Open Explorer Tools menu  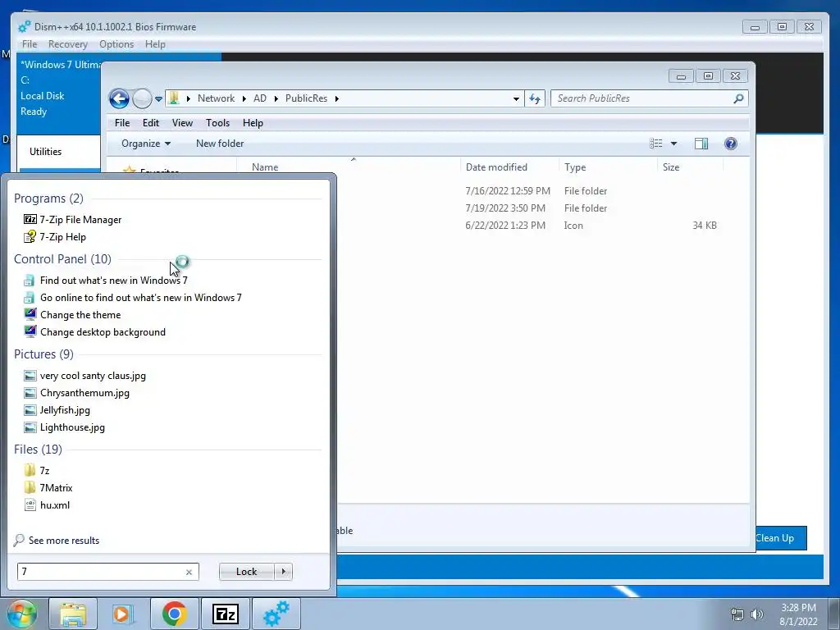(217, 123)
